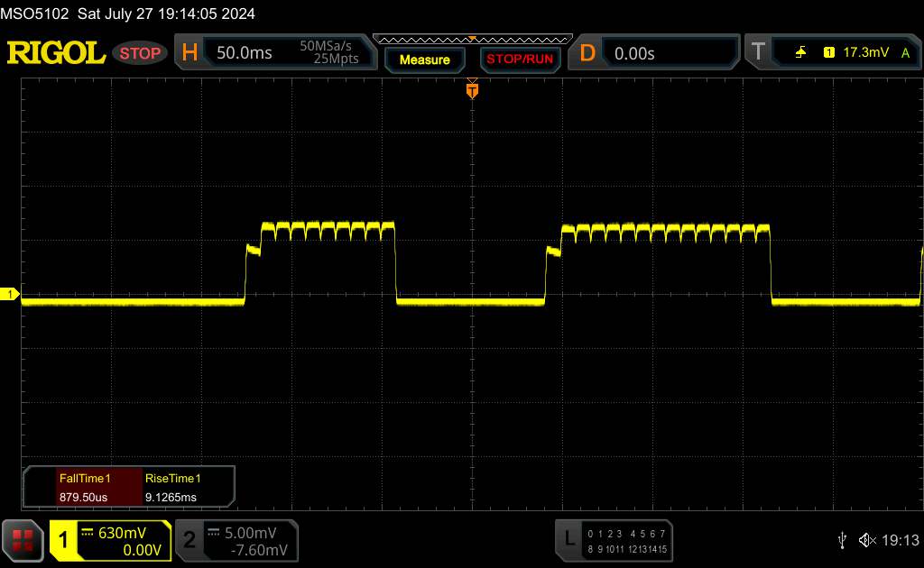Toggle acquisition with STOP/RUN button
The width and height of the screenshot is (924, 568).
coord(520,60)
